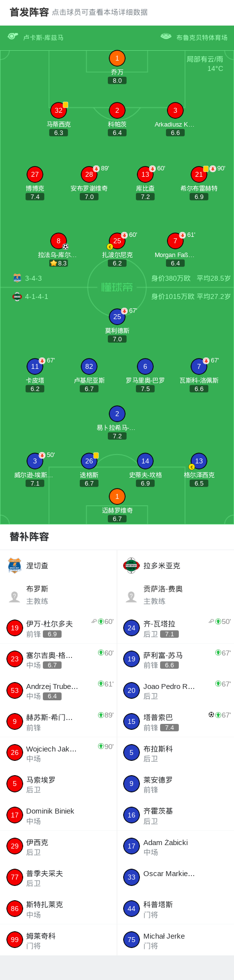Open coach 布罗斯 avatar
This screenshot has height=980, width=234.
coord(15,597)
